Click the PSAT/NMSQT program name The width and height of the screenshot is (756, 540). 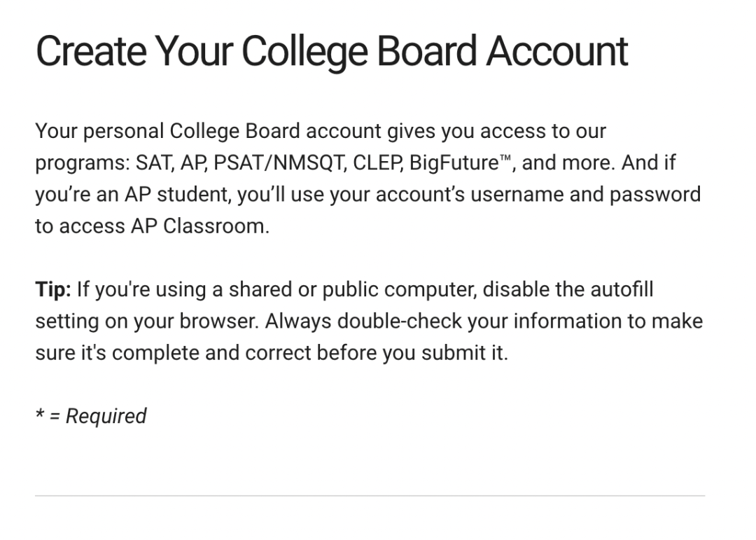pyautogui.click(x=279, y=163)
